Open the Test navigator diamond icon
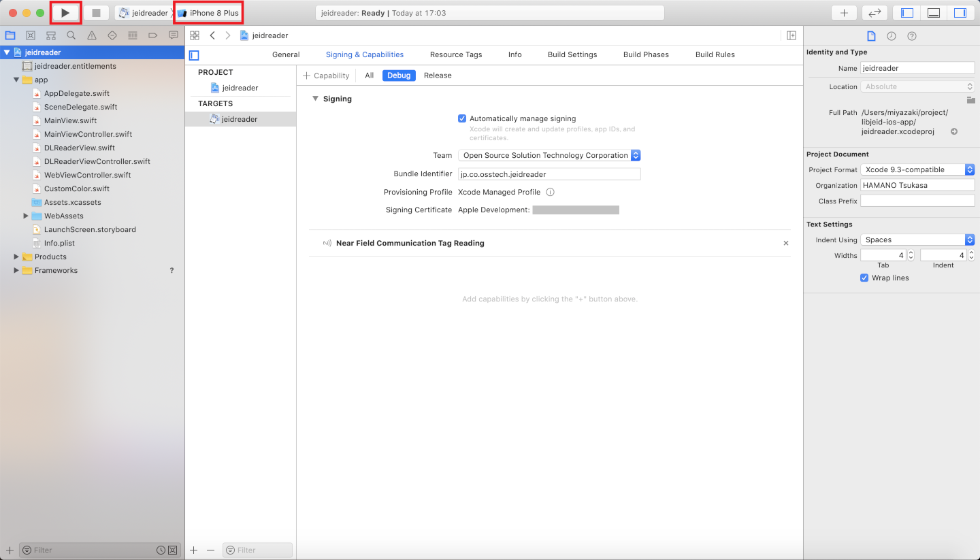 (112, 35)
